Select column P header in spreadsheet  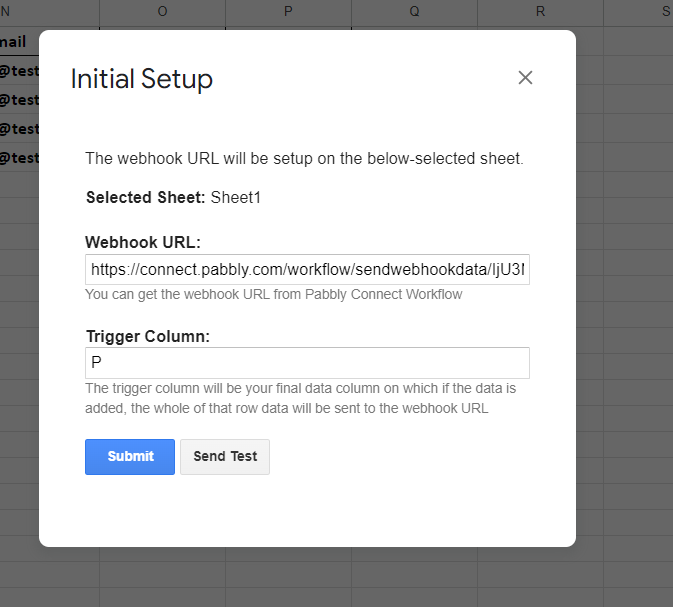288,12
